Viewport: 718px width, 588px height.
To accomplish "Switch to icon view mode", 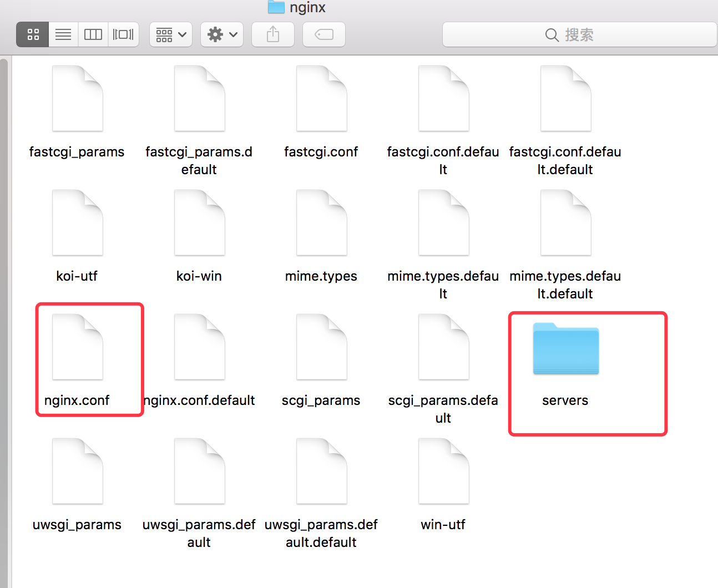I will [33, 34].
